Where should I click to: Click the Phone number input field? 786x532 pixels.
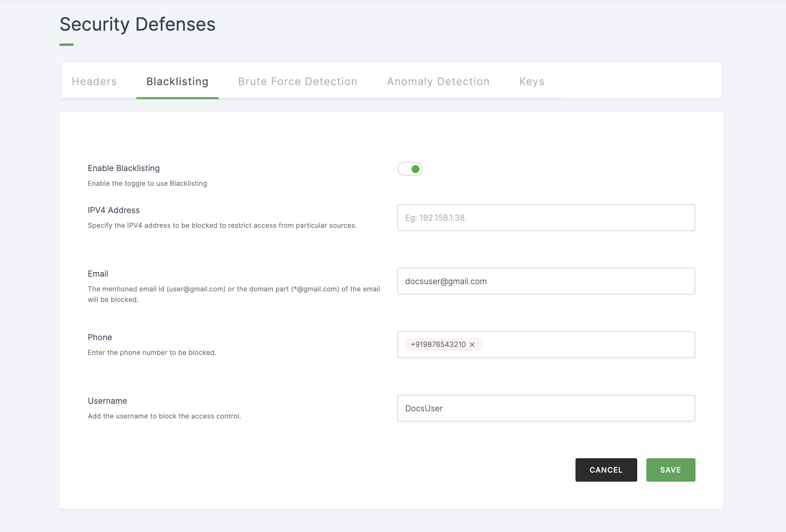click(x=546, y=344)
